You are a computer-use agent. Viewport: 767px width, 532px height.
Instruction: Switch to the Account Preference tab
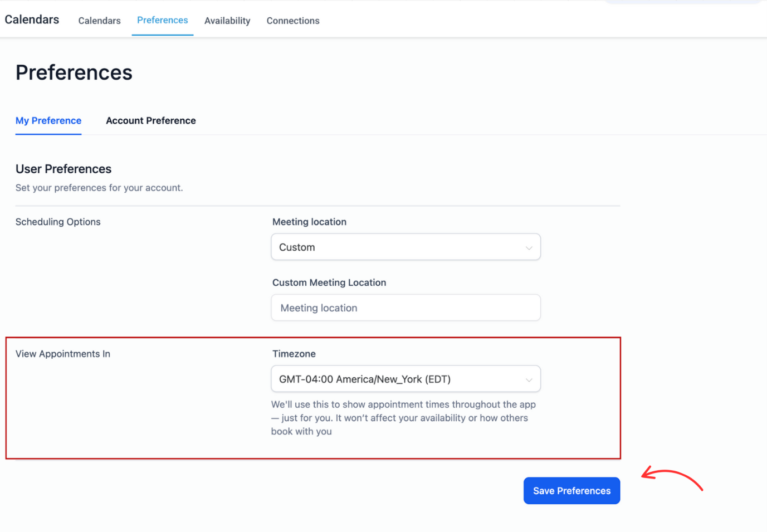150,120
